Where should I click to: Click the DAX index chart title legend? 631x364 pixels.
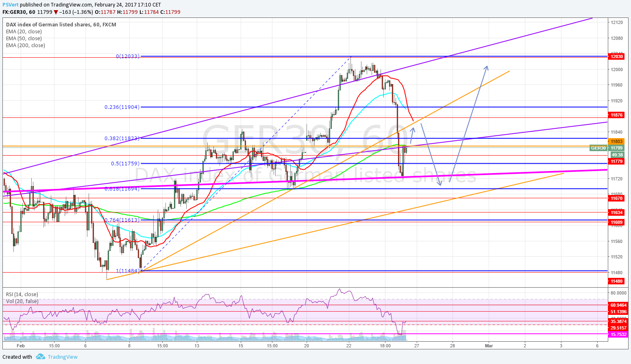(61, 25)
